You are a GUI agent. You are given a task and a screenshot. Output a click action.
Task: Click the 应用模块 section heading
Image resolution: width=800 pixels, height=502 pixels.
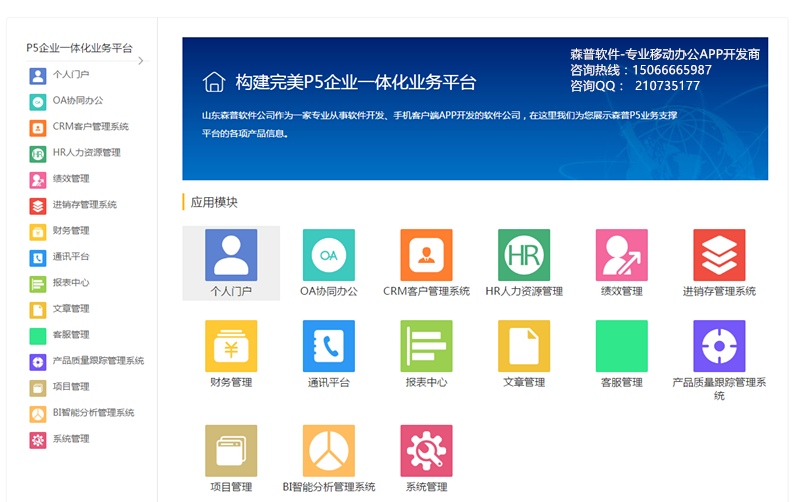[x=214, y=203]
